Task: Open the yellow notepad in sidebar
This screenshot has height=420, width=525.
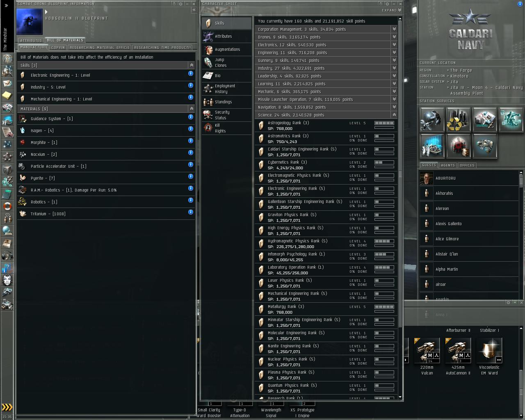Action: (7, 96)
